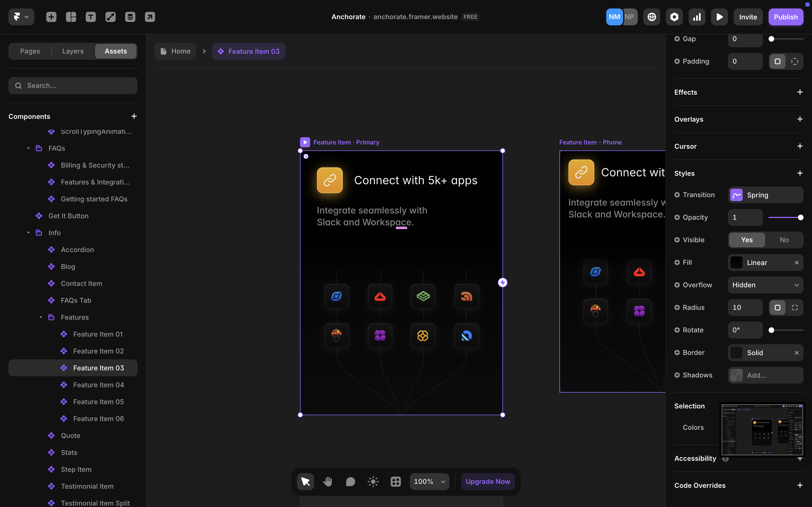This screenshot has width=812, height=507.
Task: Set Visible to No
Action: 784,240
